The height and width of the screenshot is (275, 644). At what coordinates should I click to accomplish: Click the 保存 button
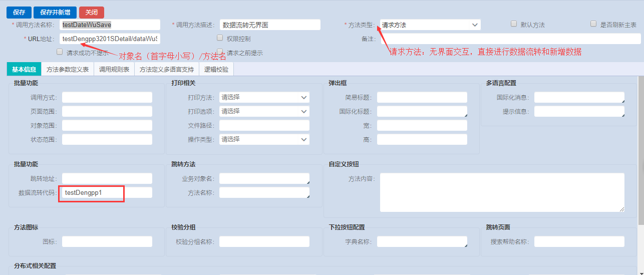tap(19, 13)
